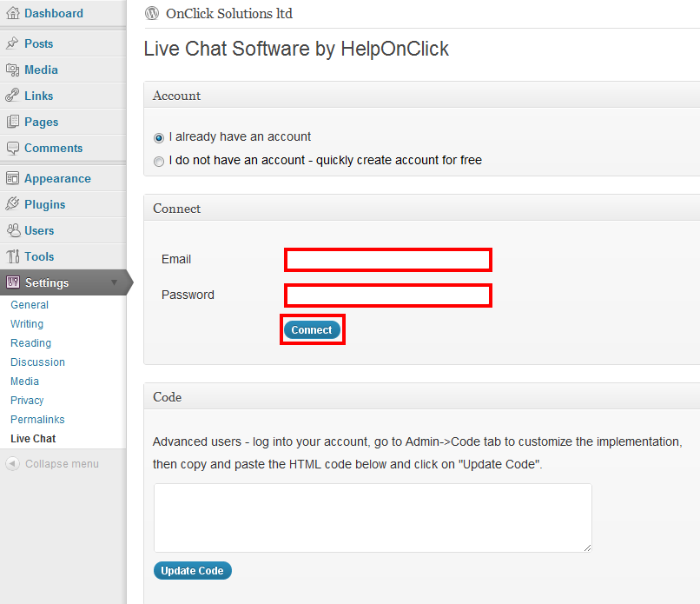Click the Password field label
This screenshot has width=700, height=604.
pos(188,295)
